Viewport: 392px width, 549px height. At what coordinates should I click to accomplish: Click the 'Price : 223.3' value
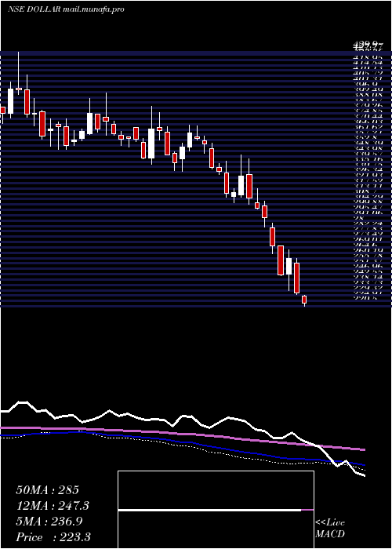[x=53, y=537]
